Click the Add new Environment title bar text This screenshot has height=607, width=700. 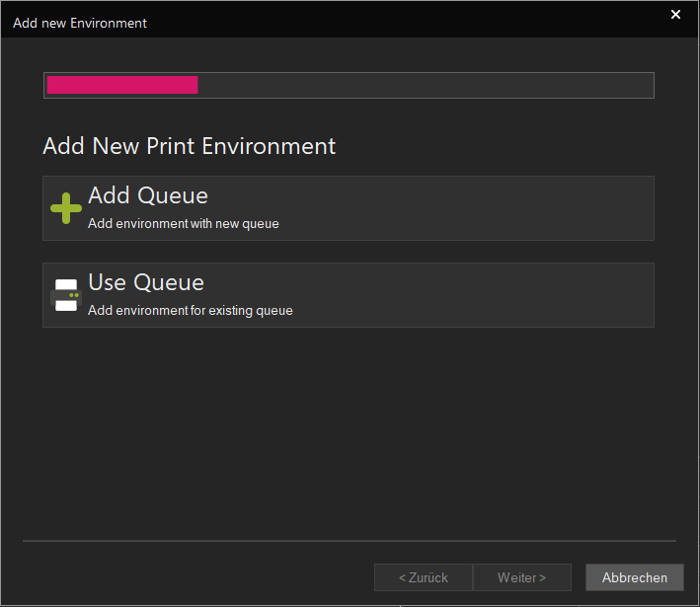pyautogui.click(x=79, y=23)
